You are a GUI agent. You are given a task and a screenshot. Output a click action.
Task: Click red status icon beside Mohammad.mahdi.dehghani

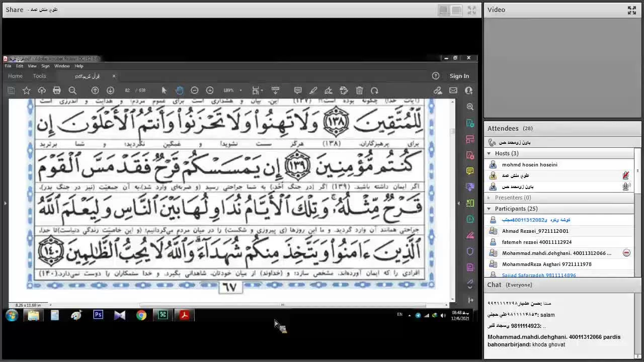[x=626, y=253]
